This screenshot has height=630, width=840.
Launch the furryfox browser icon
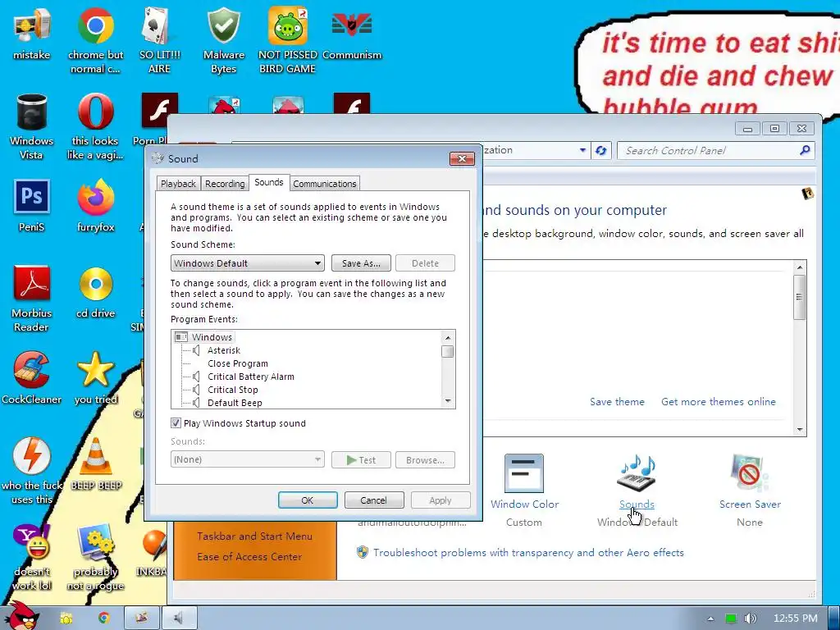point(95,206)
